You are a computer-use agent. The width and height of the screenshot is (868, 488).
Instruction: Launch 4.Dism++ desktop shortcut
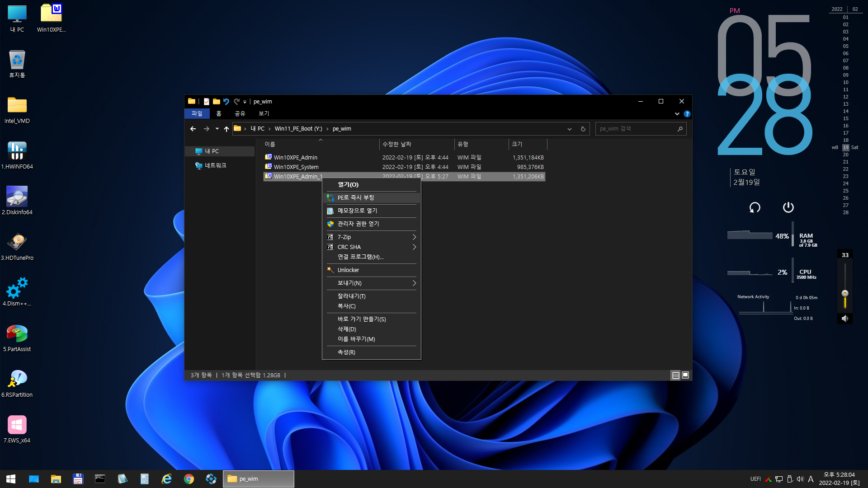coord(17,292)
